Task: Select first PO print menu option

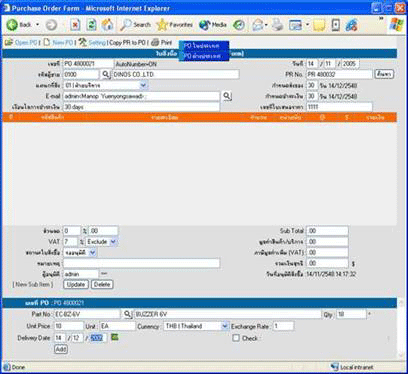Action: click(204, 46)
